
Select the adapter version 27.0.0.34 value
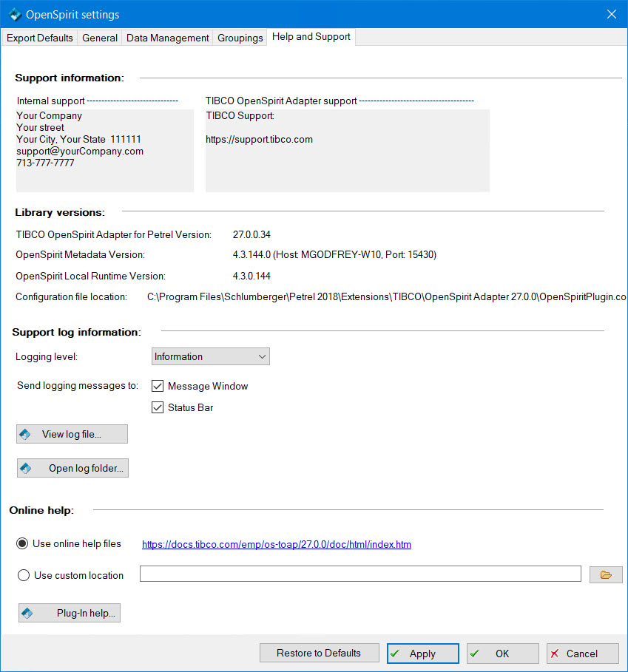[x=251, y=234]
